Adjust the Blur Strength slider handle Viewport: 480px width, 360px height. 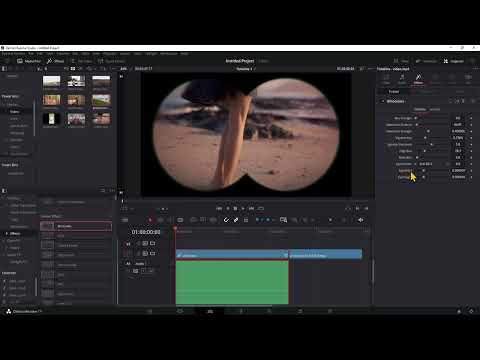(x=416, y=118)
